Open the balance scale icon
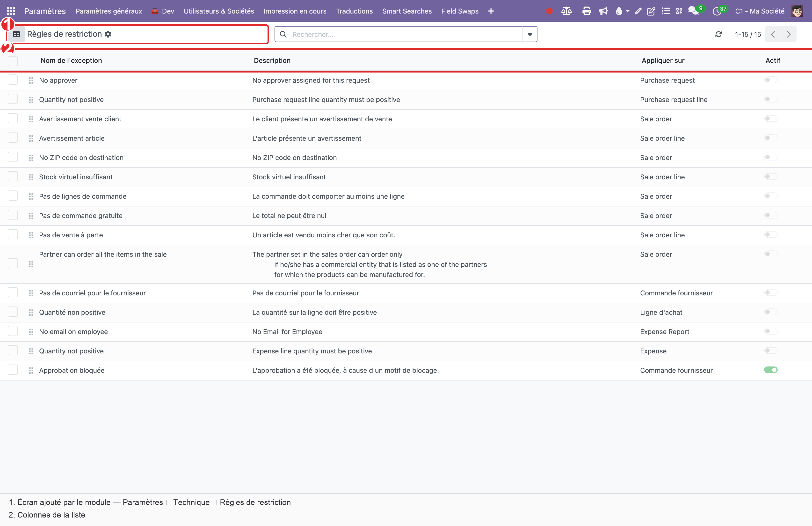This screenshot has width=812, height=526. click(566, 11)
